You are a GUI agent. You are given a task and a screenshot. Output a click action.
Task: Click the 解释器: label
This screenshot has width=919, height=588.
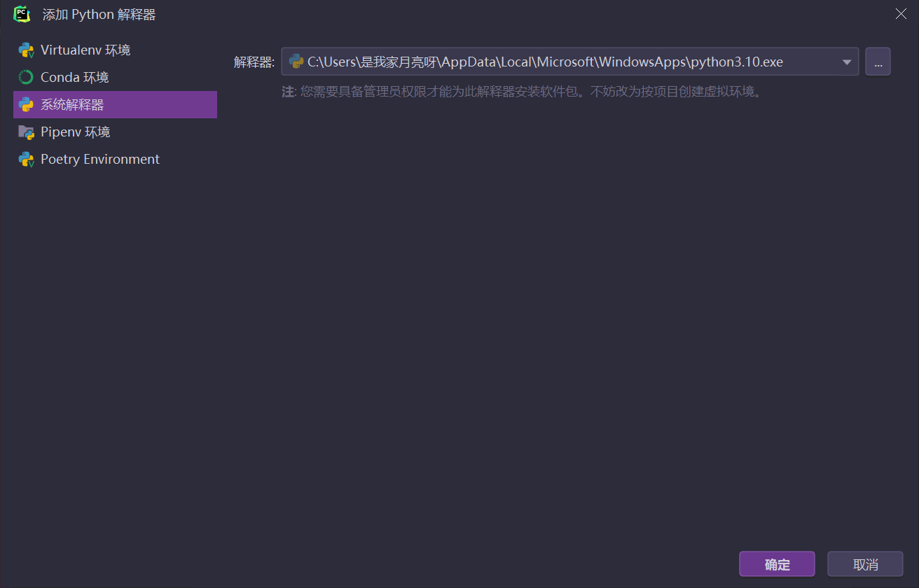254,62
